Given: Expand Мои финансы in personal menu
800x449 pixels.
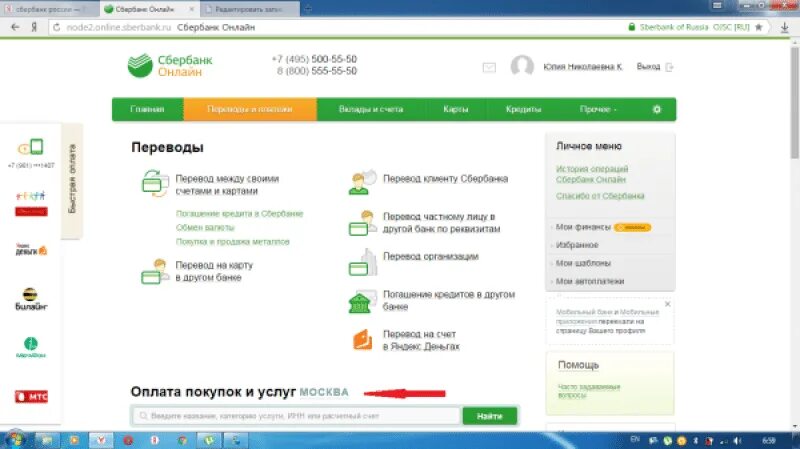Looking at the screenshot, I should [x=583, y=227].
